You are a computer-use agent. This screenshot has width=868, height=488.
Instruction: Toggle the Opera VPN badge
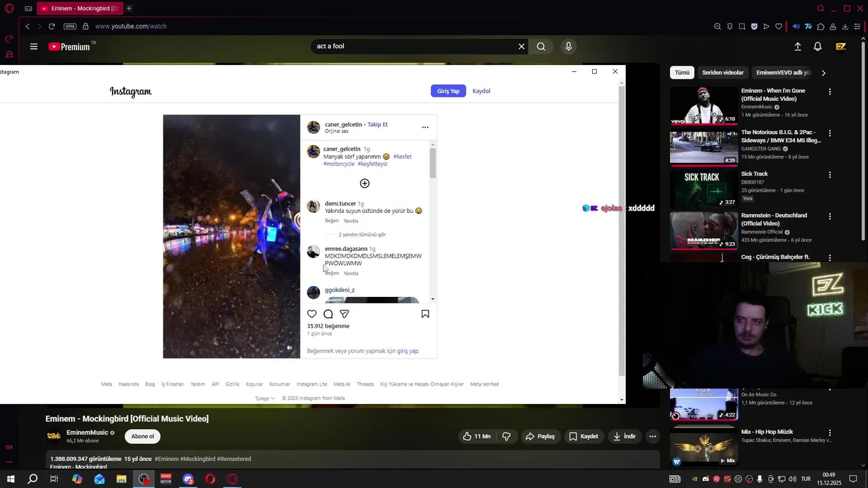coord(70,26)
